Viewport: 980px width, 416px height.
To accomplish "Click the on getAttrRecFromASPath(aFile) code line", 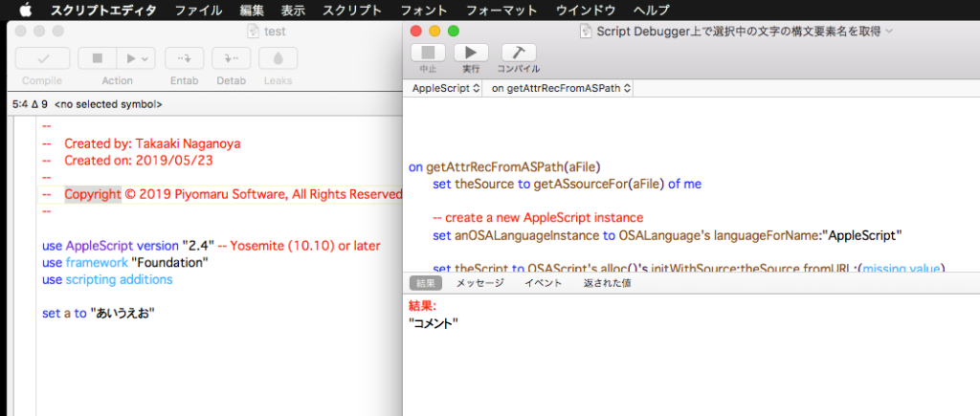I will (x=505, y=166).
